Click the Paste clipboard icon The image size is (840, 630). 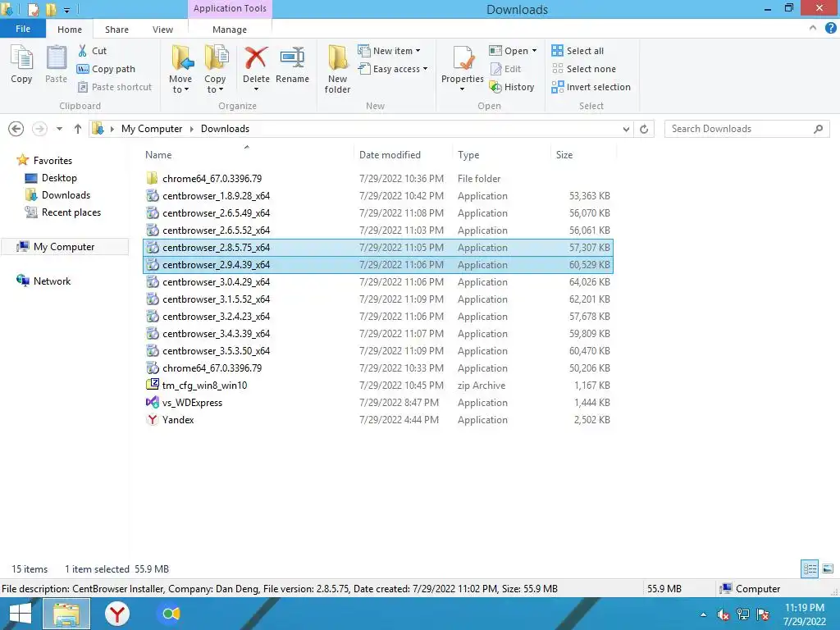click(x=56, y=64)
